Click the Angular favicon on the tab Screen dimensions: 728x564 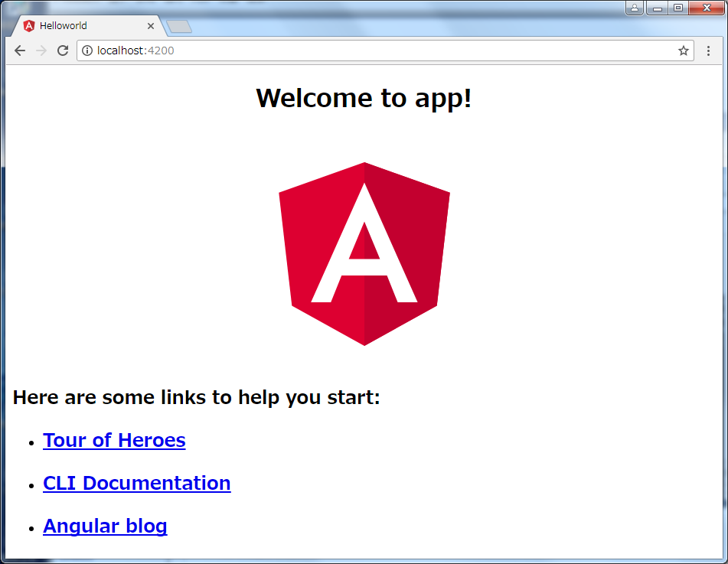click(x=29, y=26)
